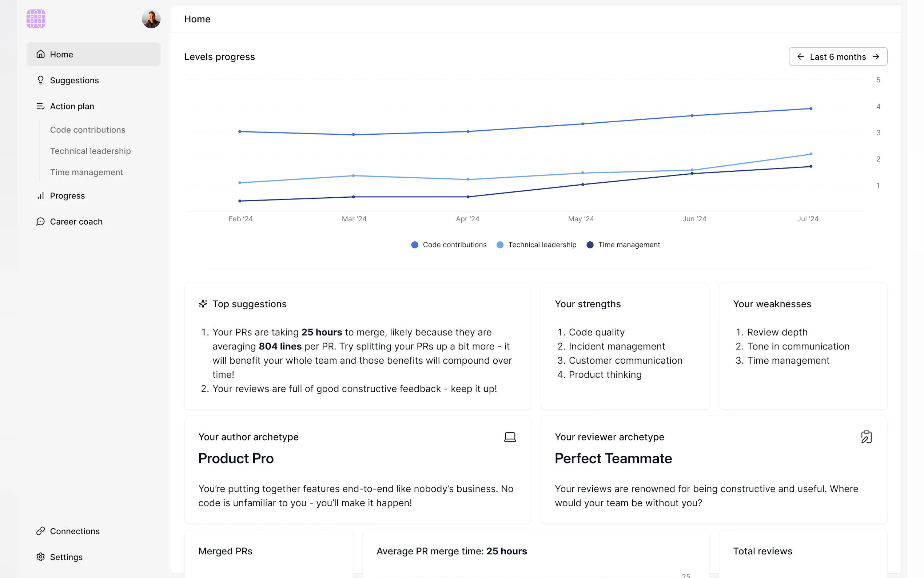Click the lightbulb Suggestions icon

coord(40,80)
